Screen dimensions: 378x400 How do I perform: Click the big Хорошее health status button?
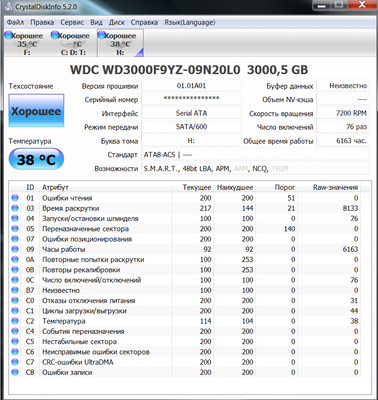tap(36, 111)
